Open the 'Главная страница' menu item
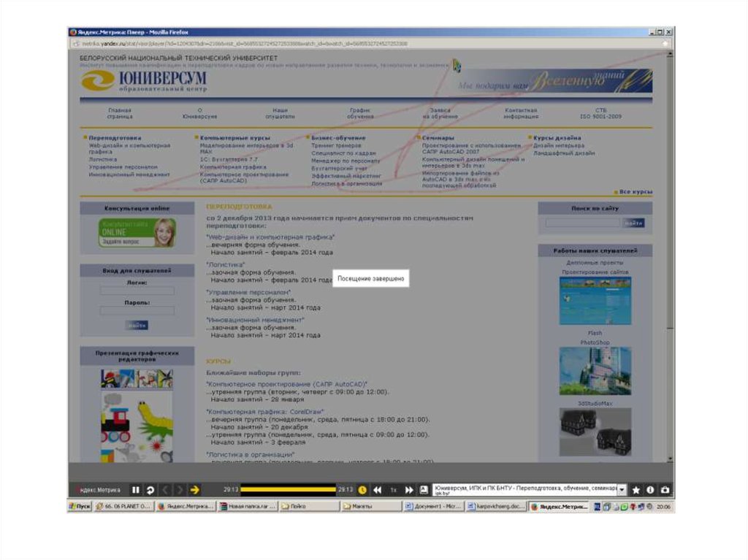The height and width of the screenshot is (560, 748). 120,113
